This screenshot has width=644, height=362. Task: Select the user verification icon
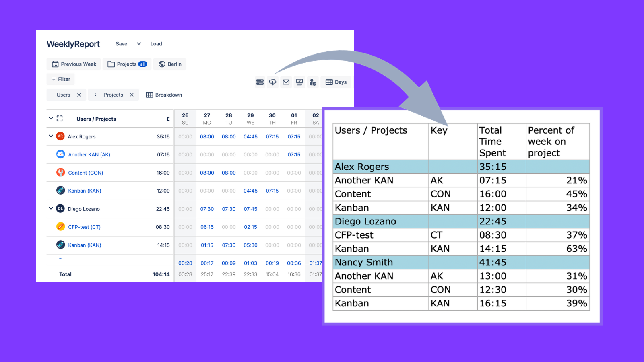313,82
